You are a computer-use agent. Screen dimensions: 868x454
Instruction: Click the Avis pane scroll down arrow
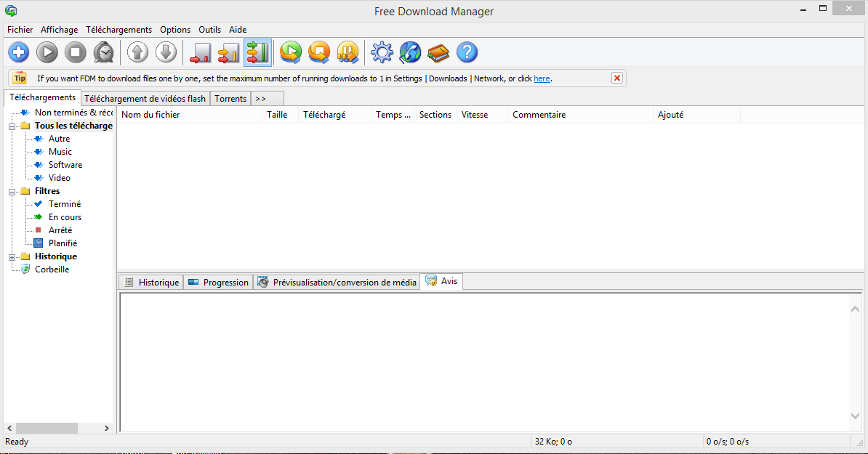pos(855,416)
